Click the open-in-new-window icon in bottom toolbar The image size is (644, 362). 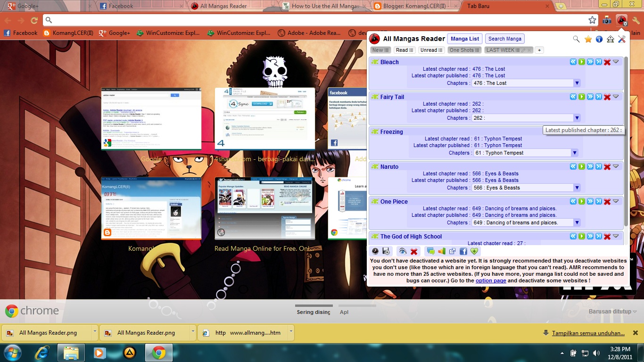453,251
